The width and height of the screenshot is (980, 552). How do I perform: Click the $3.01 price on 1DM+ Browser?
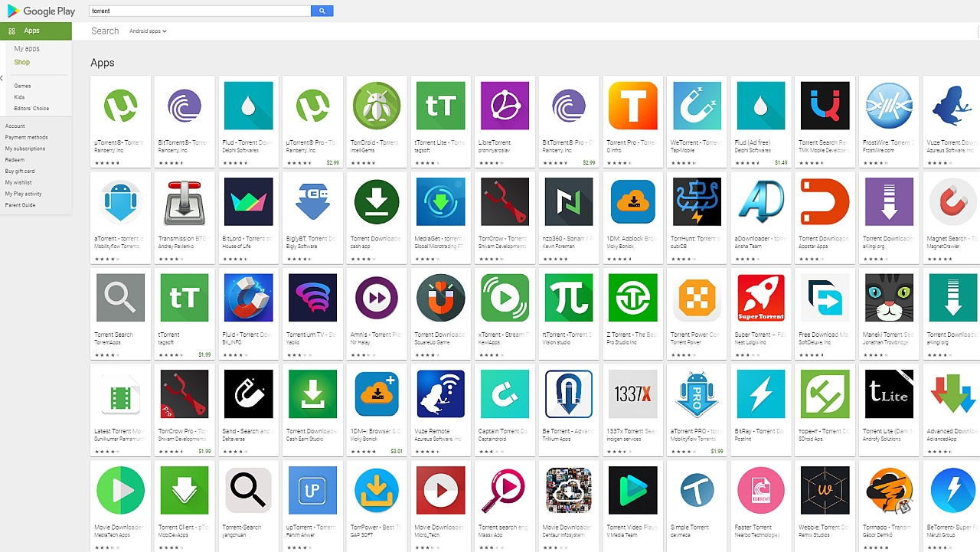[397, 451]
